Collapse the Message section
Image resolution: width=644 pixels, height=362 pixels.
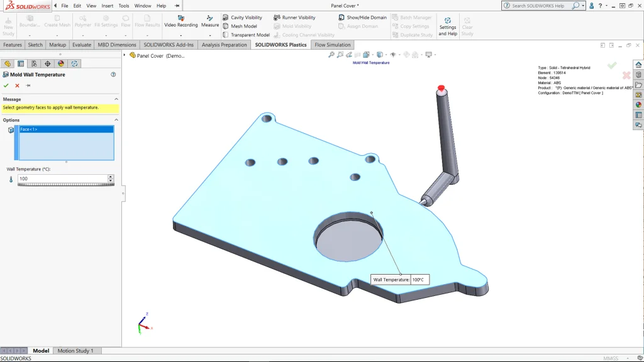coord(116,99)
